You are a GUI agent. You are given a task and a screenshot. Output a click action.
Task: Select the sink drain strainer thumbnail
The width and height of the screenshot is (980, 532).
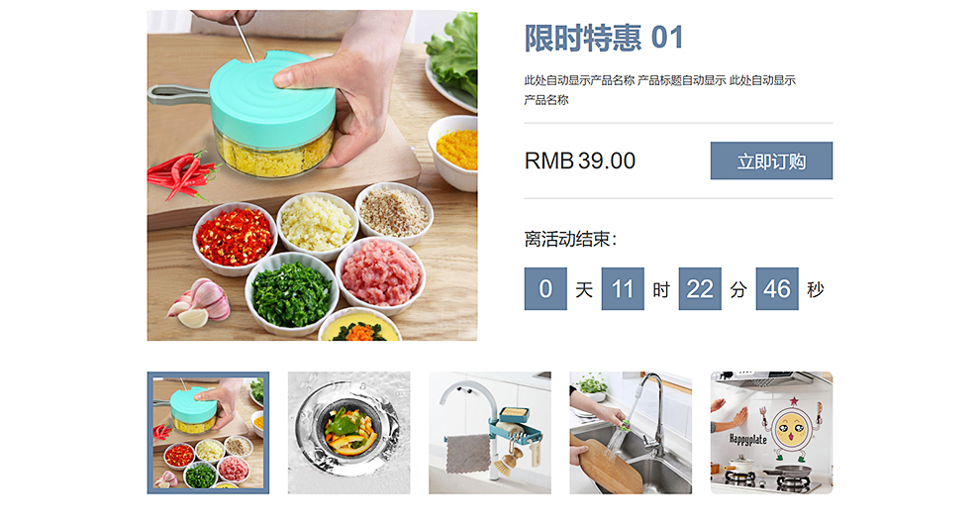348,433
